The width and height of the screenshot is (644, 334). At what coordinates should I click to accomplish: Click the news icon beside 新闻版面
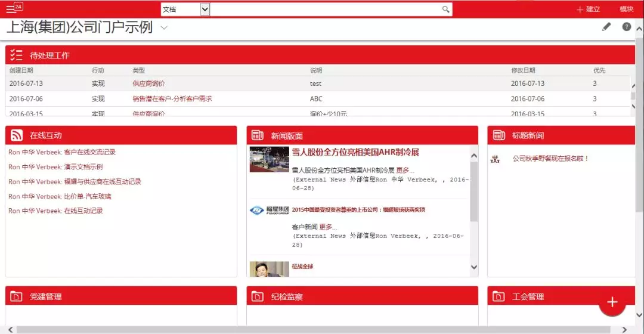tap(258, 135)
